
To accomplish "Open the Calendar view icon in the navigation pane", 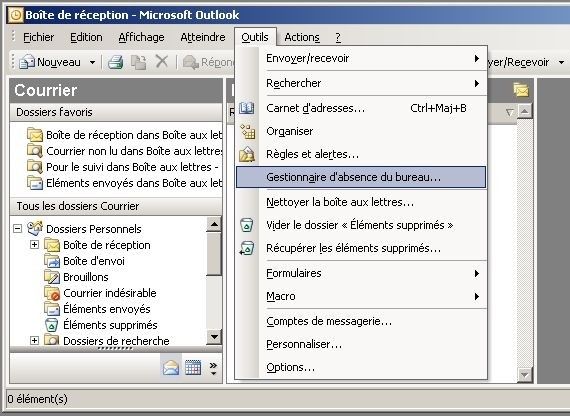I will 193,367.
